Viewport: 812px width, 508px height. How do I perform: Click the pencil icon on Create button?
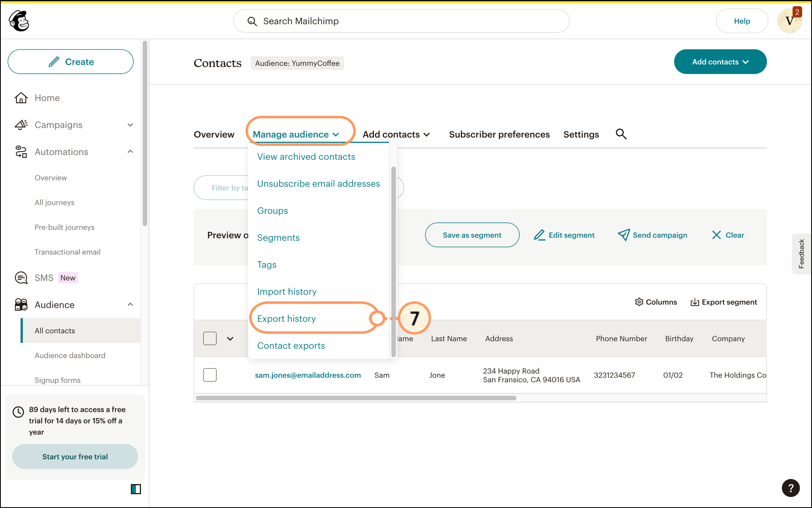point(54,62)
